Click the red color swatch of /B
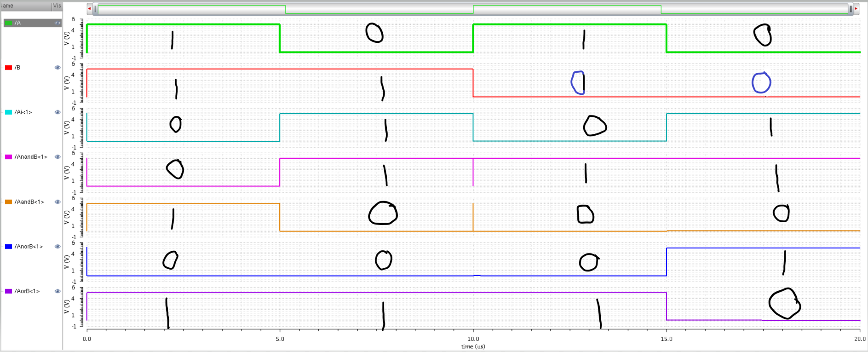This screenshot has height=352, width=868. coord(8,68)
